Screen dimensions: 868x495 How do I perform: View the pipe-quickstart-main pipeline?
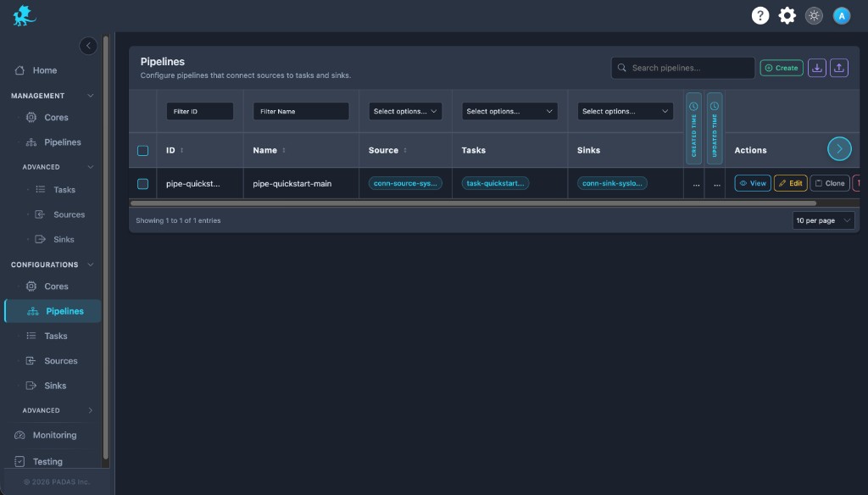[x=753, y=183]
